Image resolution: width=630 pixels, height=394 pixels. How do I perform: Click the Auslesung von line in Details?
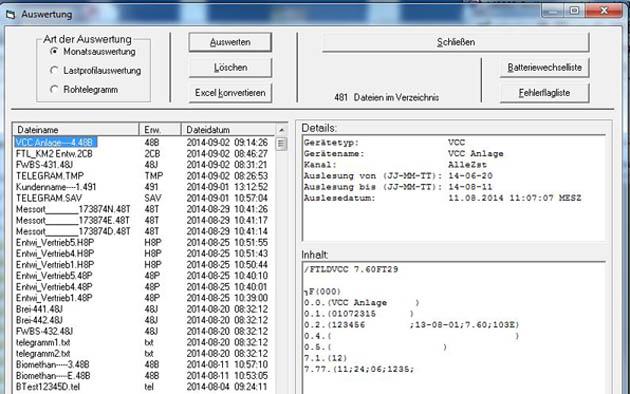tap(398, 176)
